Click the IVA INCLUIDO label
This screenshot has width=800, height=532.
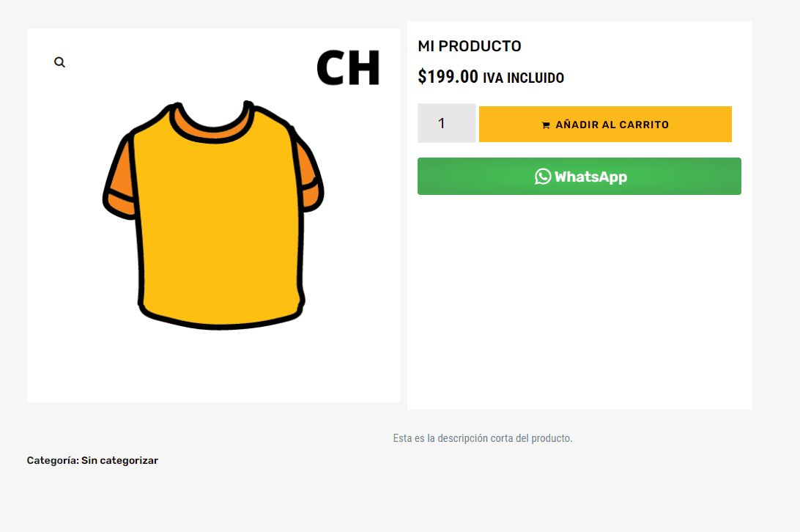click(x=524, y=78)
